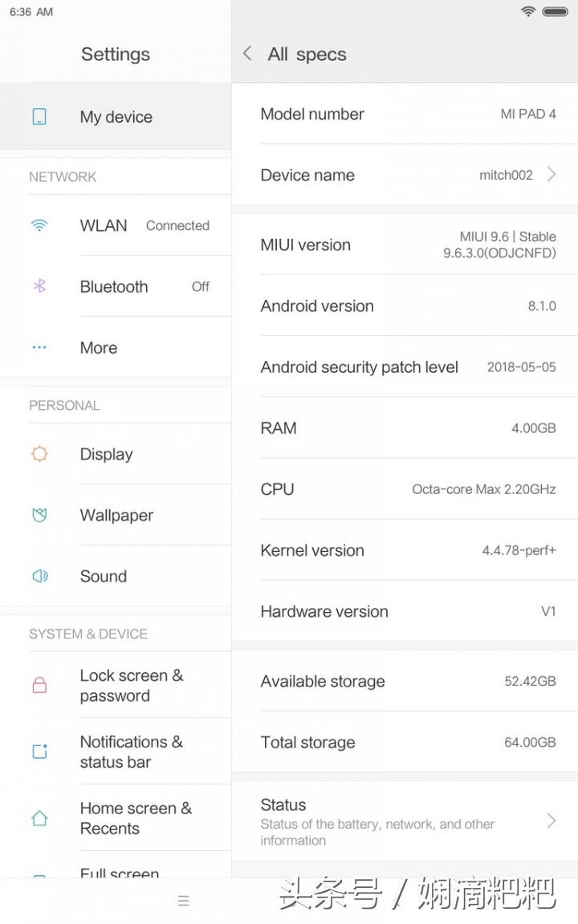
Task: Expand the Device name chevron
Action: pyautogui.click(x=552, y=175)
